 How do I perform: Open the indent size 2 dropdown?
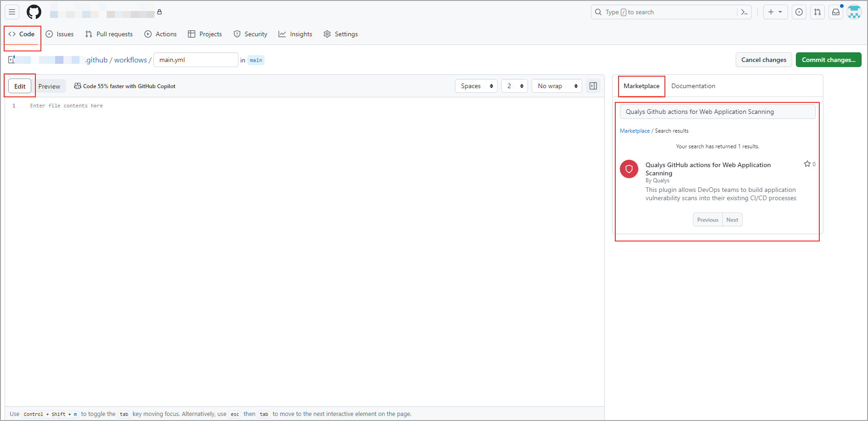coord(515,86)
